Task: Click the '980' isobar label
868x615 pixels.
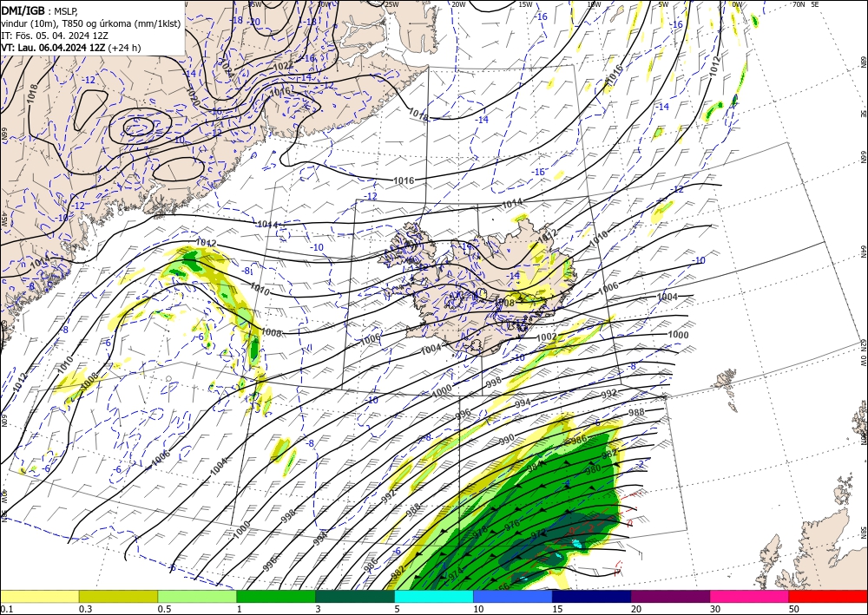Action: point(593,469)
